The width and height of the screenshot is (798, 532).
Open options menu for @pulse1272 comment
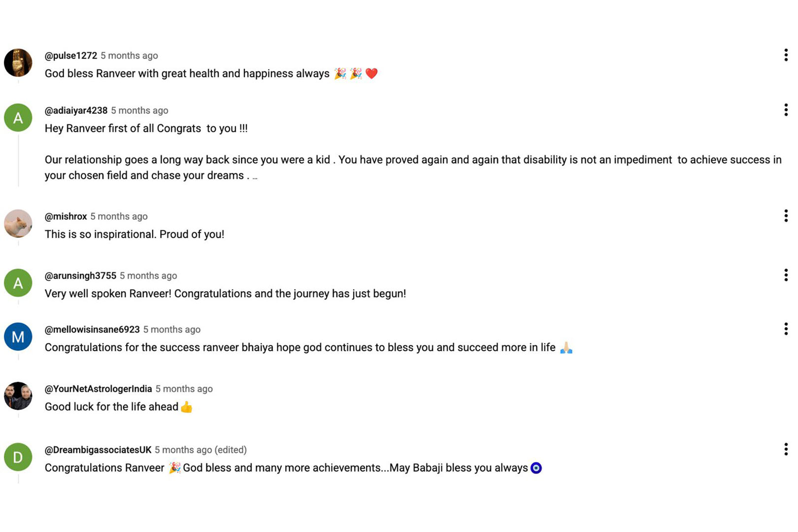click(x=786, y=55)
